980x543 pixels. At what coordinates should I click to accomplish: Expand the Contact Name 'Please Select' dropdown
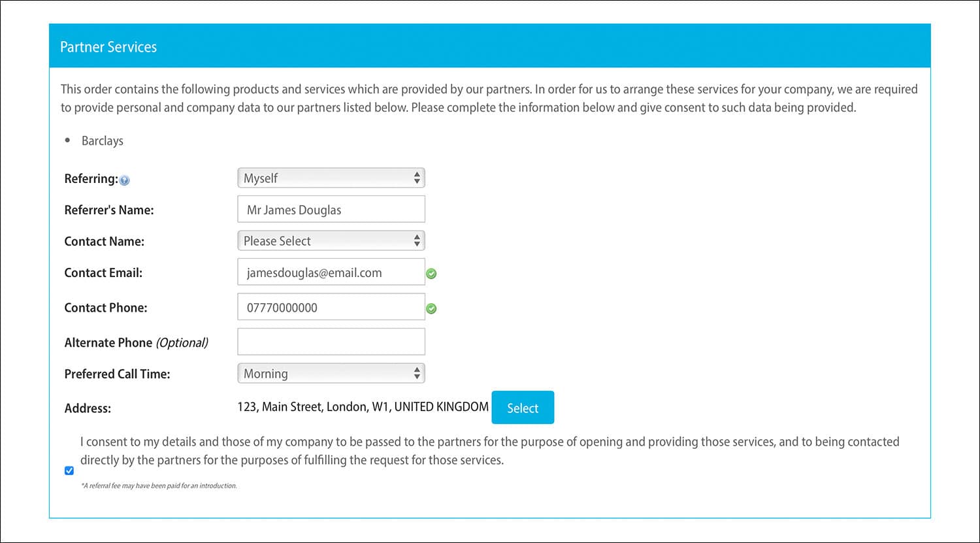click(x=331, y=241)
